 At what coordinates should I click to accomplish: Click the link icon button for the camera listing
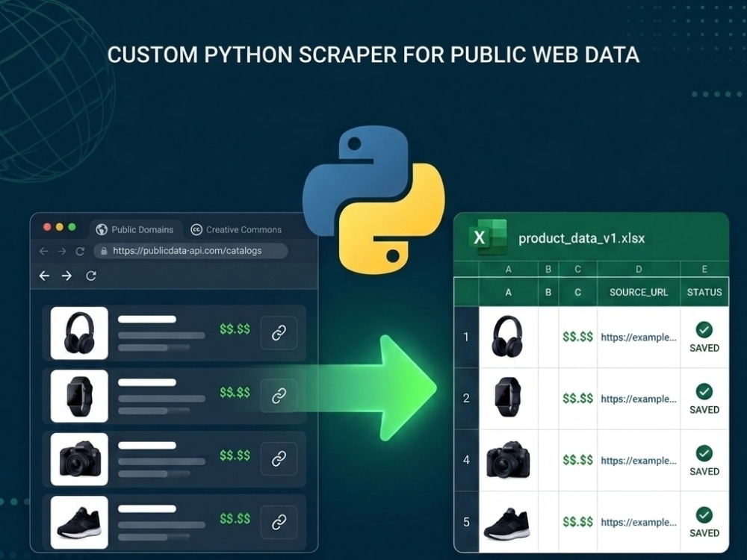[x=279, y=458]
